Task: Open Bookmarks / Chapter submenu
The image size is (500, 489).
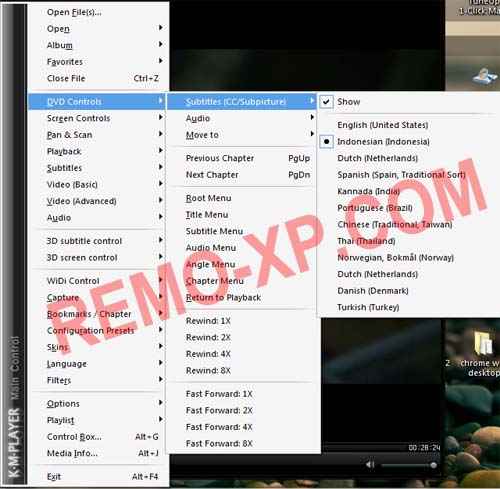Action: (97, 314)
